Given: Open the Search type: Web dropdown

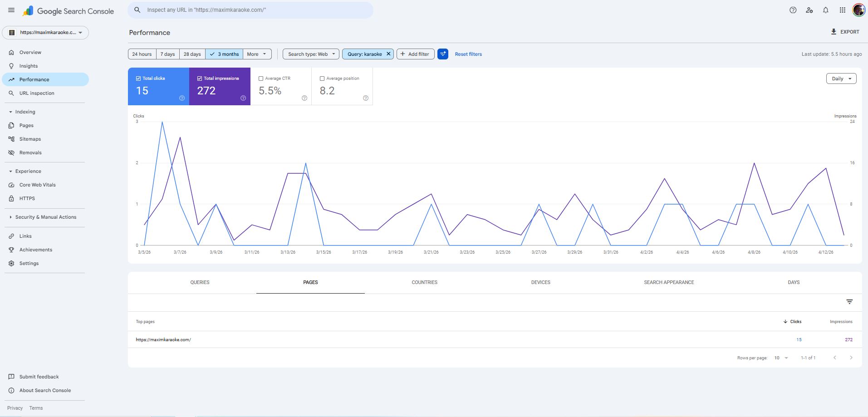Looking at the screenshot, I should click(x=311, y=54).
